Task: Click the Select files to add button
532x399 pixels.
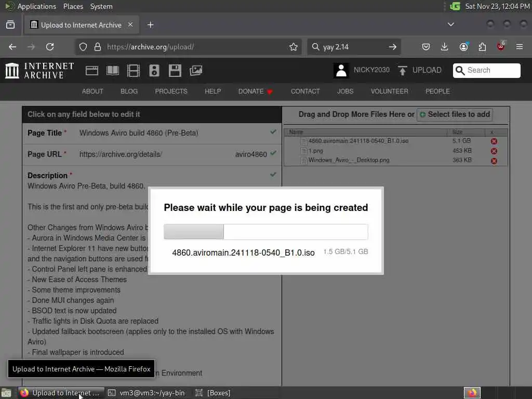Action: pyautogui.click(x=455, y=114)
